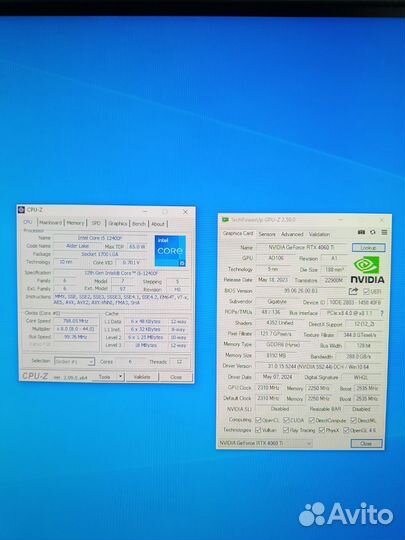Open the GPU-Z hamburger menu icon
405x540 pixels.
[384, 232]
